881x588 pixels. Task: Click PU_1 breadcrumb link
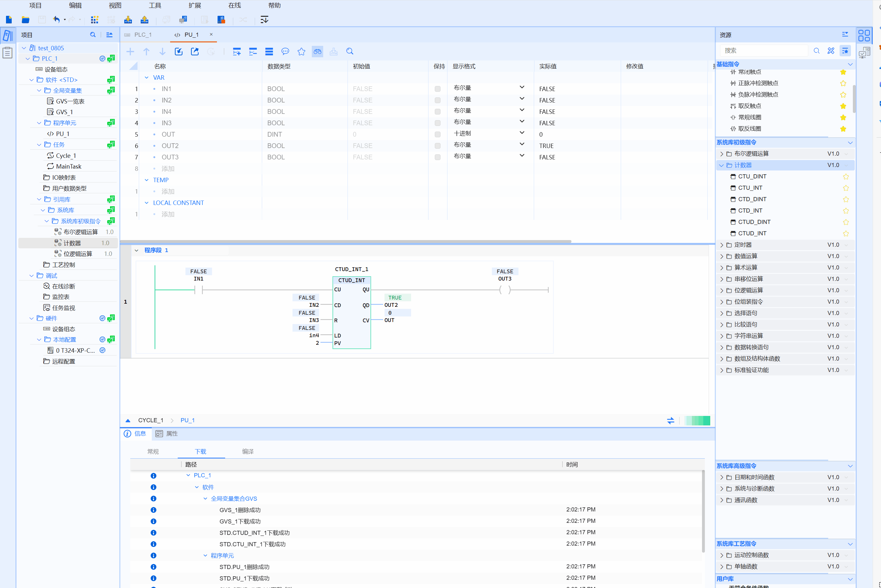[188, 420]
